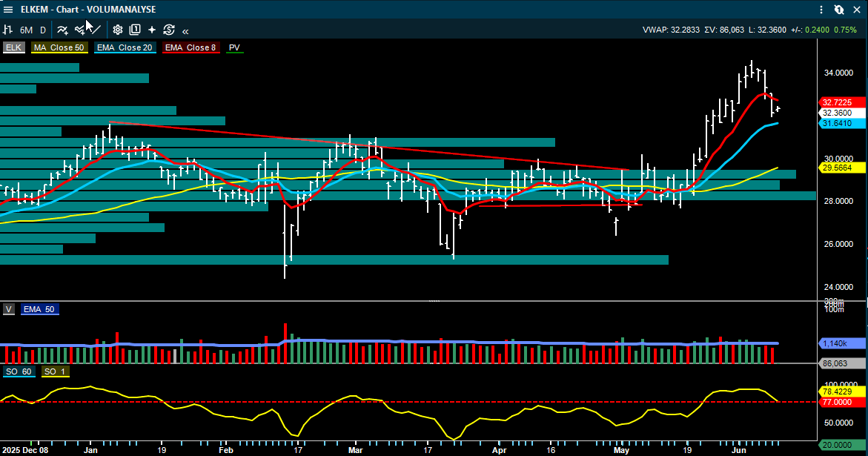Screen dimensions: 868x456
Task: Click the May date axis label
Action: click(622, 451)
